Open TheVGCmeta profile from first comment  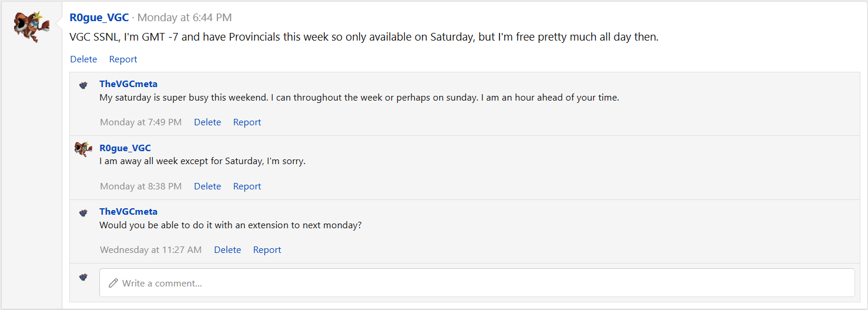pos(128,84)
